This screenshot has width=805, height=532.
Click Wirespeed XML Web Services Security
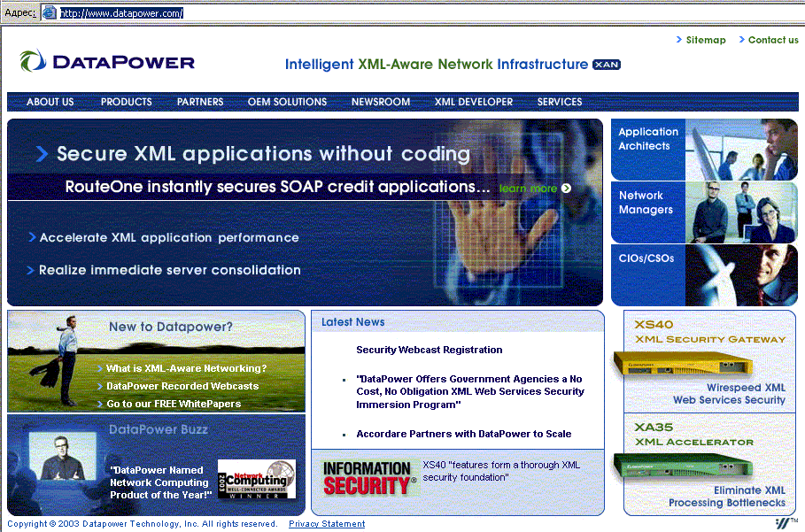pyautogui.click(x=729, y=394)
